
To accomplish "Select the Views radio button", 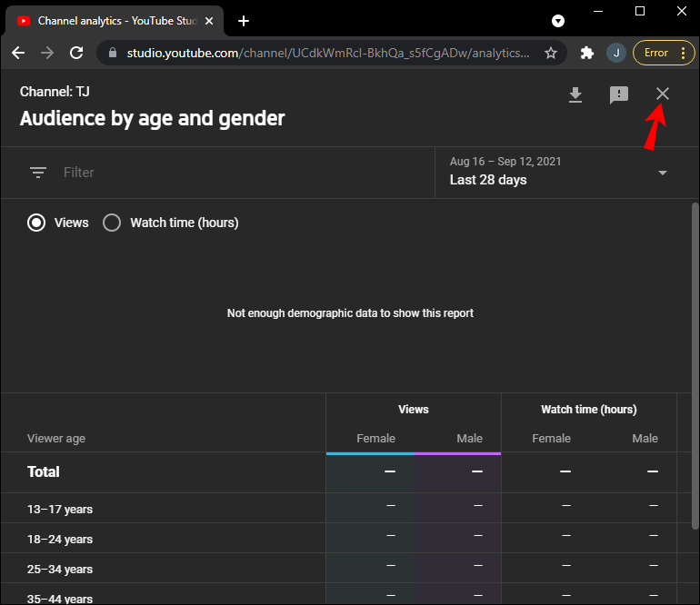I will [36, 223].
